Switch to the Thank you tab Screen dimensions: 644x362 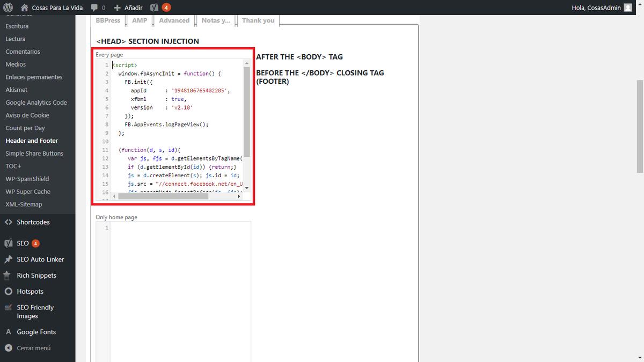[x=258, y=20]
